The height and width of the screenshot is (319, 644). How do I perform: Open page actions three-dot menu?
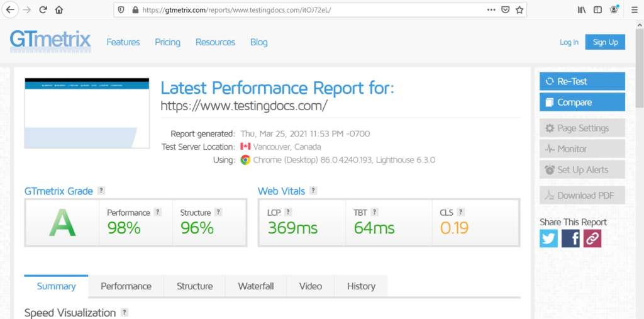(x=491, y=10)
